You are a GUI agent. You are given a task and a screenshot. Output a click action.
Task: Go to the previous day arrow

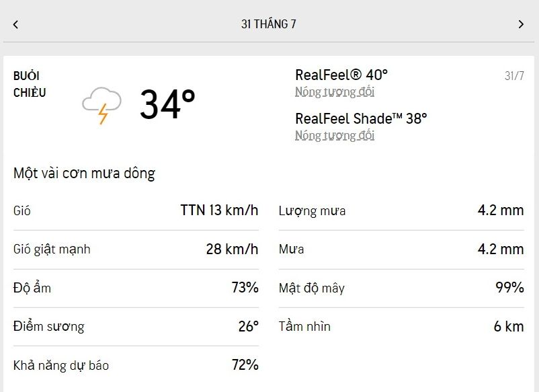15,24
